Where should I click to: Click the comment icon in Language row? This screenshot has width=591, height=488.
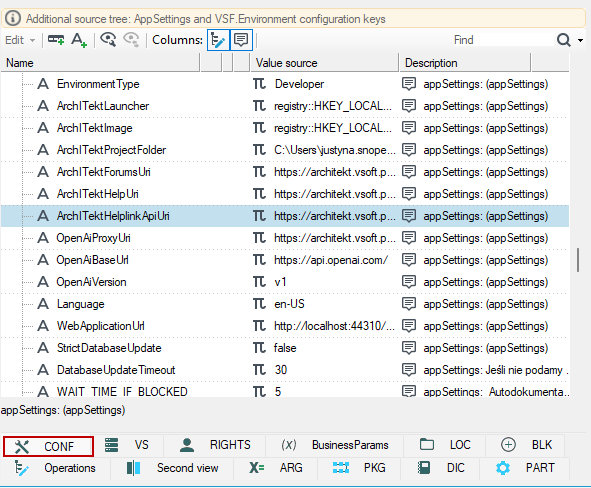tap(409, 304)
